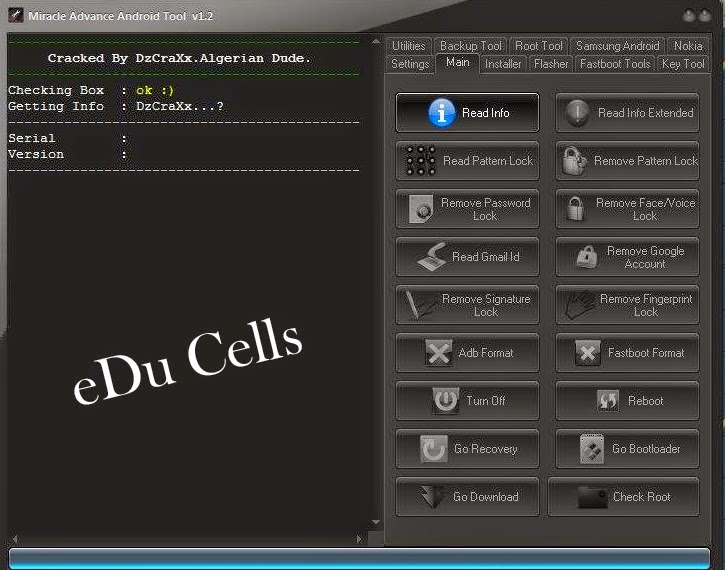Click the down arrow Go Download icon
The image size is (726, 570).
pos(432,496)
